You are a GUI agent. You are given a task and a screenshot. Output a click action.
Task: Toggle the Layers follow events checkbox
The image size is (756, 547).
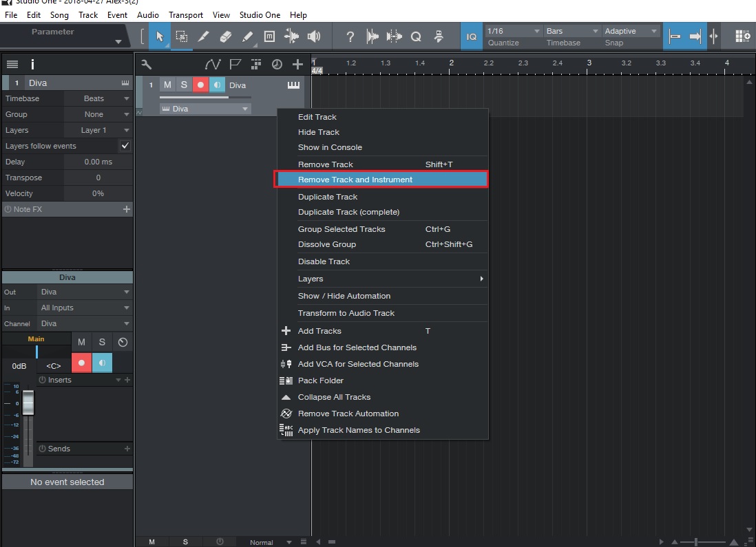point(125,146)
